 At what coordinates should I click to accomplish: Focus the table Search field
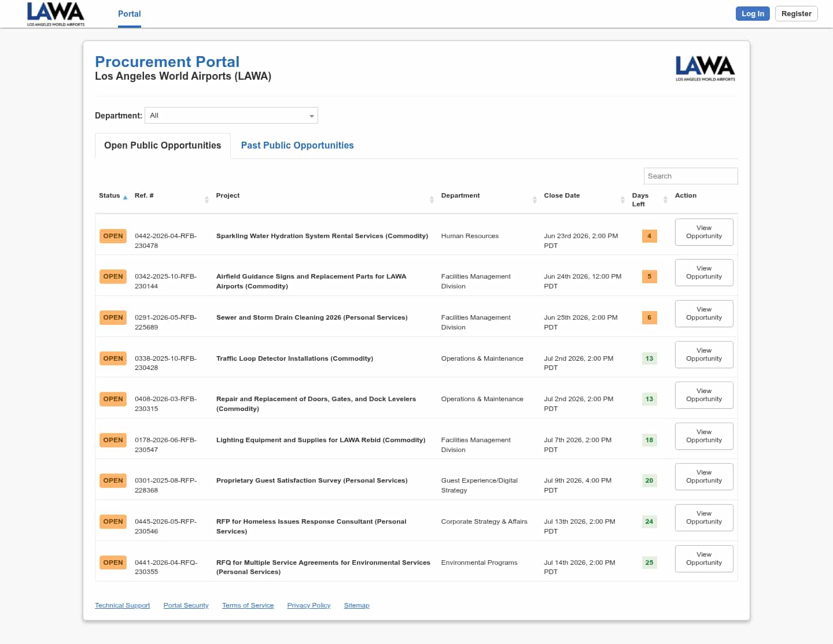[691, 176]
